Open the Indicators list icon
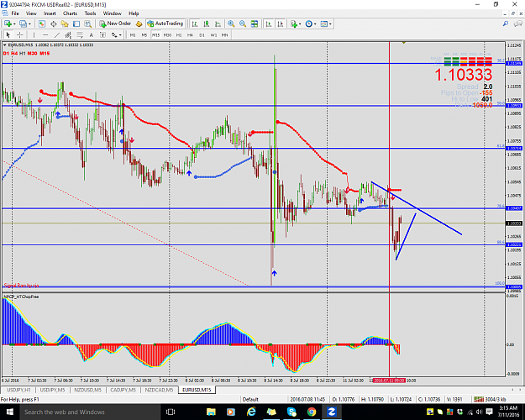This screenshot has width=525, height=420. [x=294, y=24]
